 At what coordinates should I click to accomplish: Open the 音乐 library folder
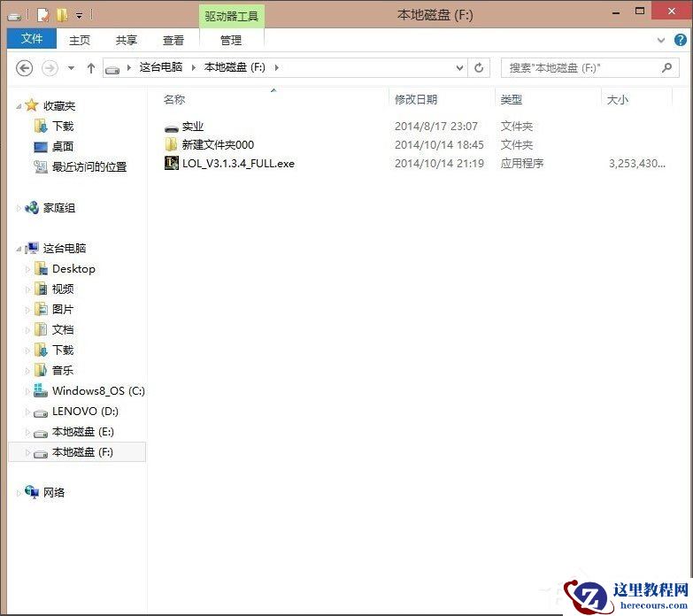tap(63, 370)
